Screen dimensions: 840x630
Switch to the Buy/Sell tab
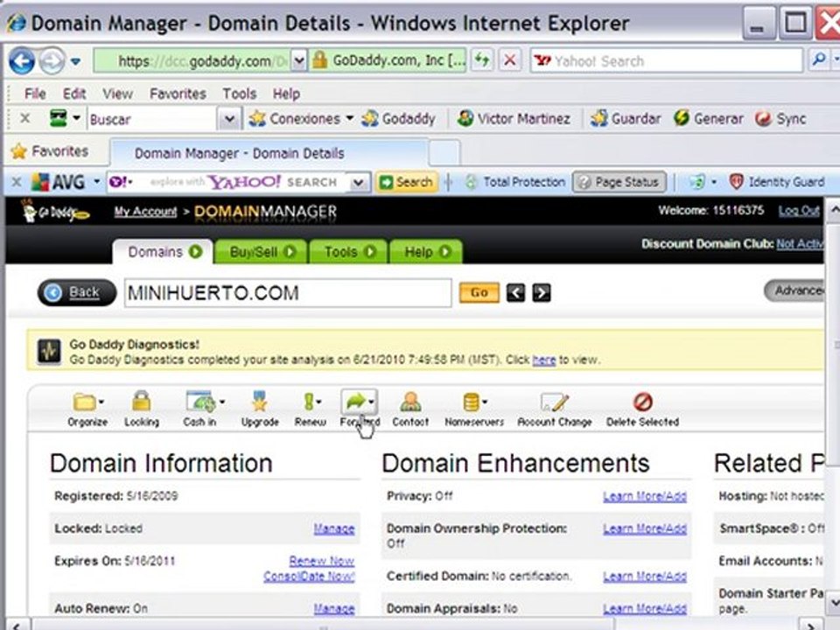point(261,252)
